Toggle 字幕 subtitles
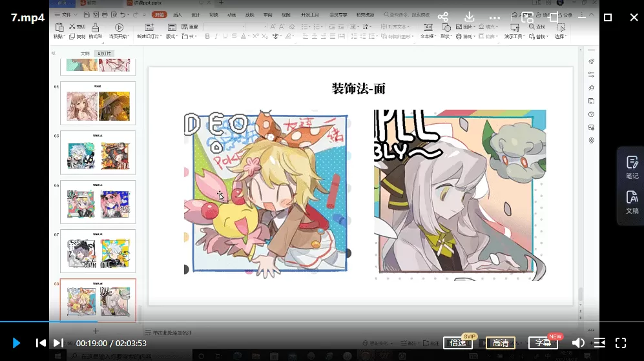This screenshot has height=361, width=644. click(543, 343)
